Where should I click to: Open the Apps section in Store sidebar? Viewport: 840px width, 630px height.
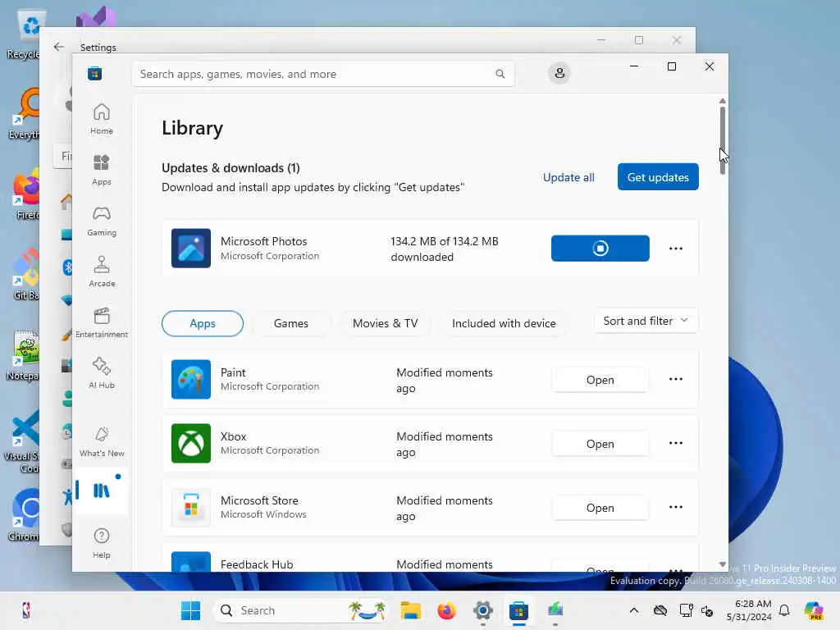click(101, 170)
